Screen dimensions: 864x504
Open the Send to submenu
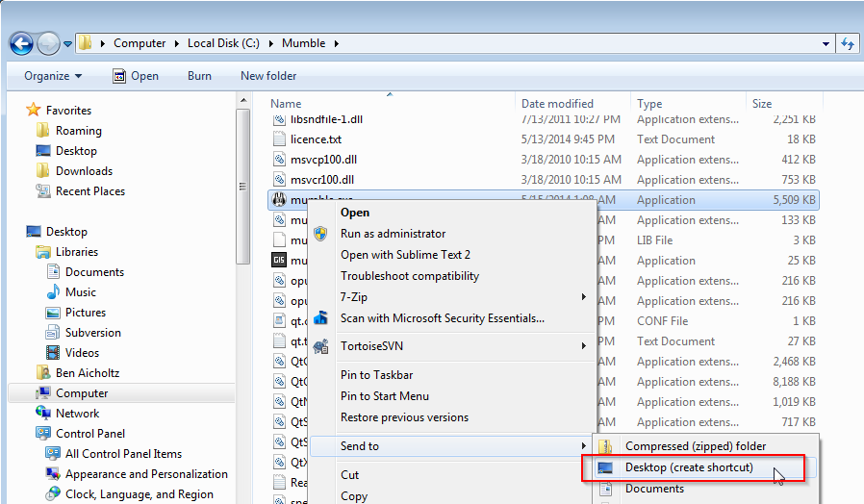452,446
